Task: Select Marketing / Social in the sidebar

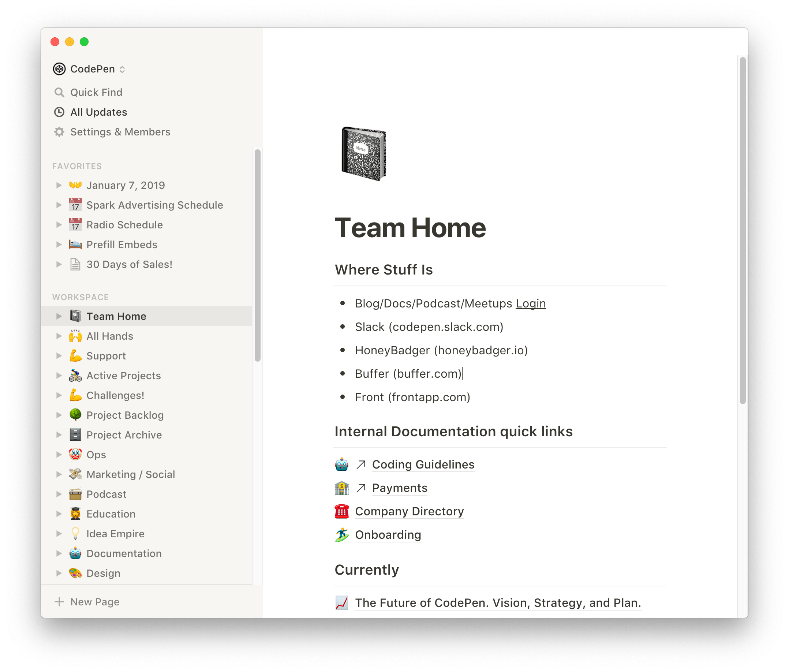Action: pyautogui.click(x=131, y=475)
